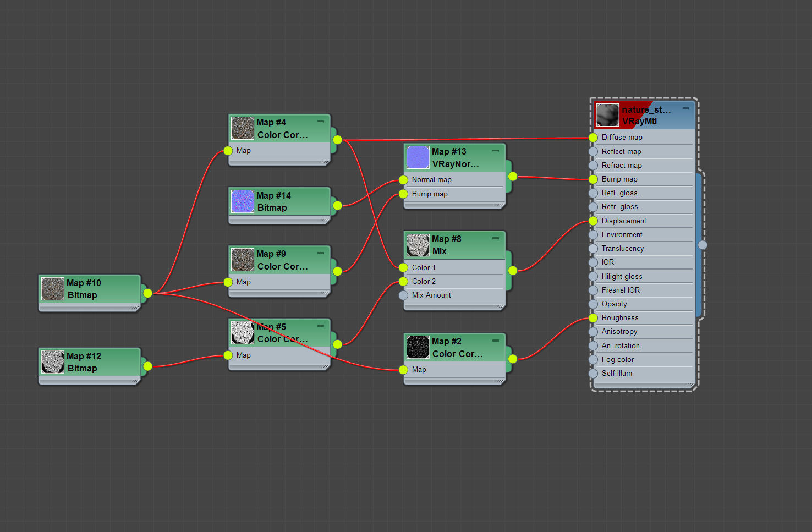
Task: Click the Opacity input socket circle
Action: point(593,304)
